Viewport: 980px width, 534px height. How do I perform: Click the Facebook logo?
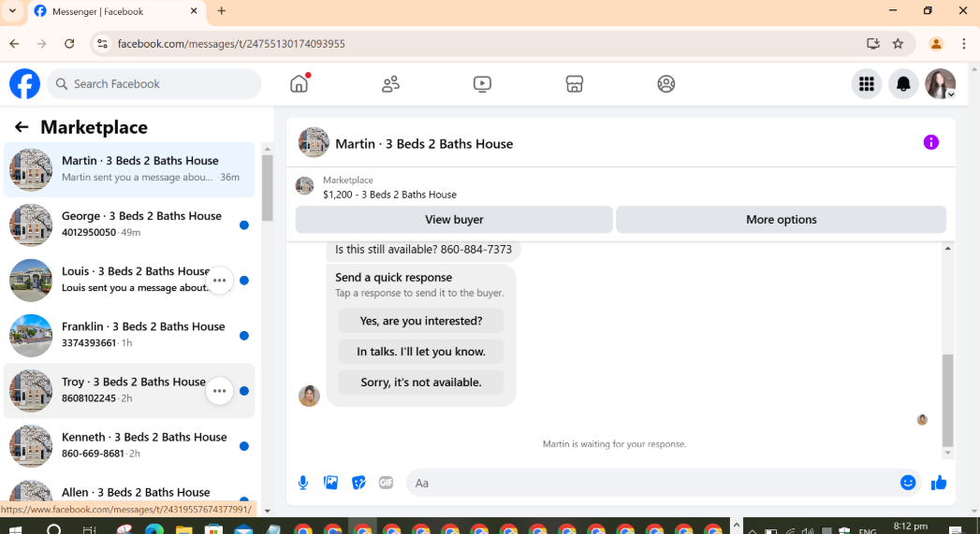(x=25, y=83)
